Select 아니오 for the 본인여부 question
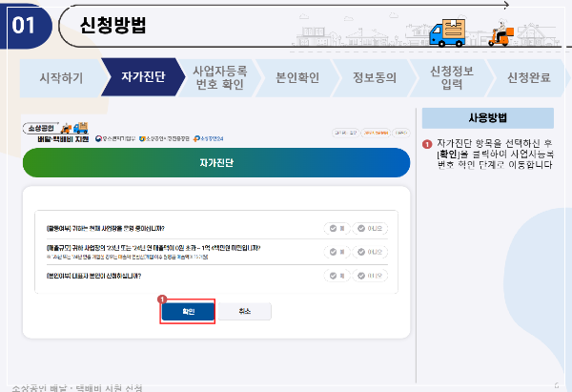 point(370,276)
